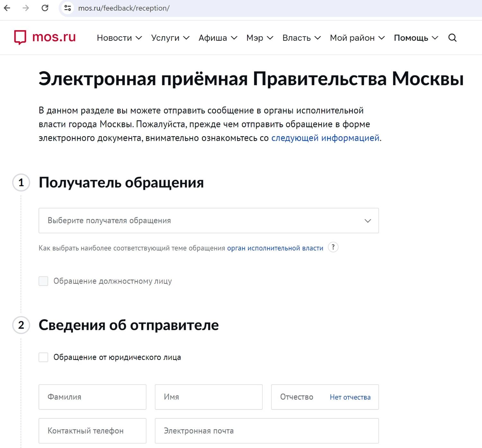This screenshot has width=482, height=448.
Task: Click the browser back arrow
Action: pos(7,8)
